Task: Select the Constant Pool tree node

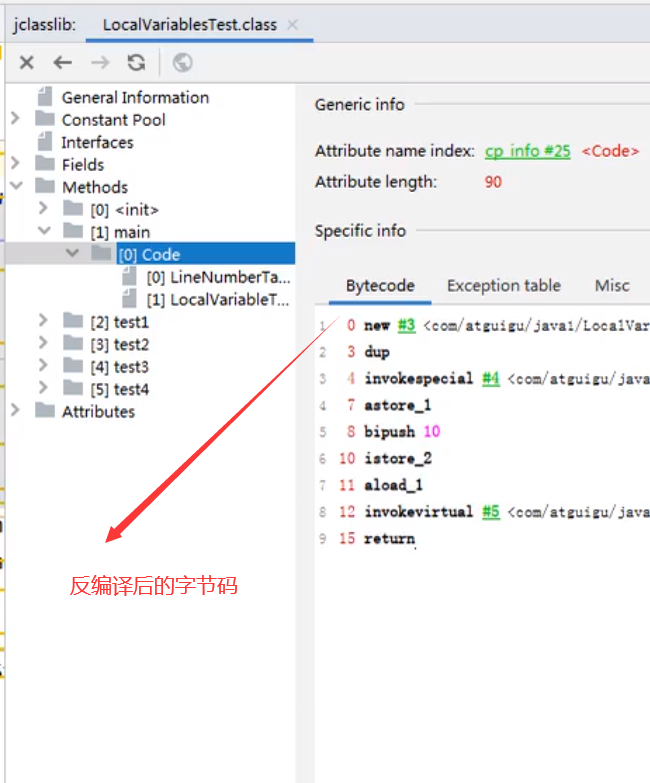Action: pos(113,120)
